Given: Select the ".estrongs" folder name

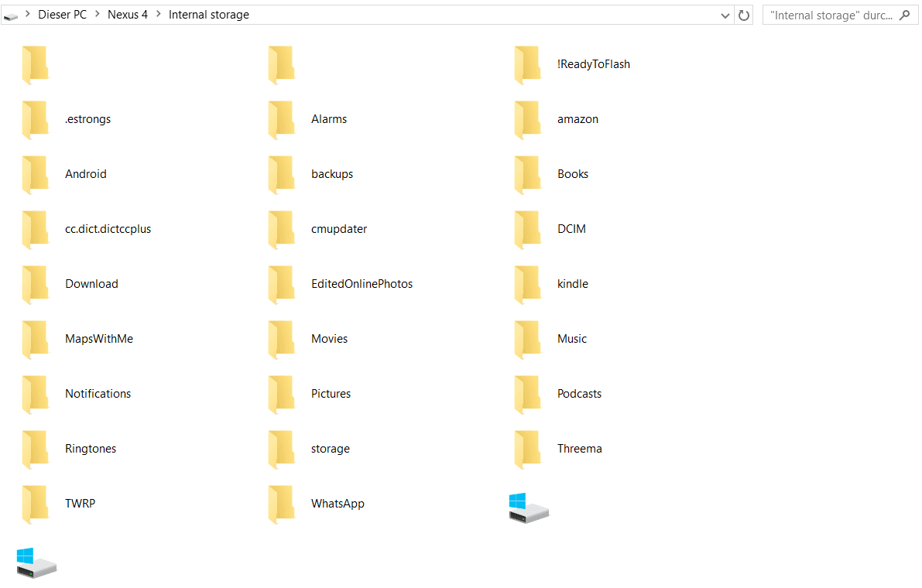Looking at the screenshot, I should click(87, 119).
